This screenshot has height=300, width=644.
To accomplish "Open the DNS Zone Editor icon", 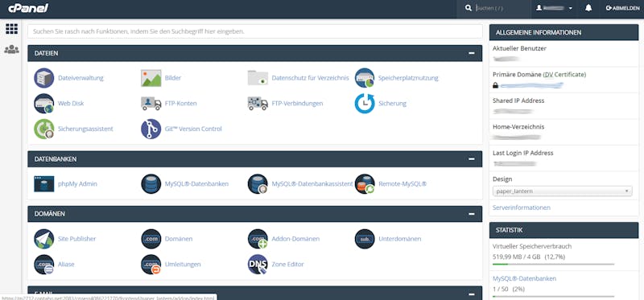I will 258,265.
